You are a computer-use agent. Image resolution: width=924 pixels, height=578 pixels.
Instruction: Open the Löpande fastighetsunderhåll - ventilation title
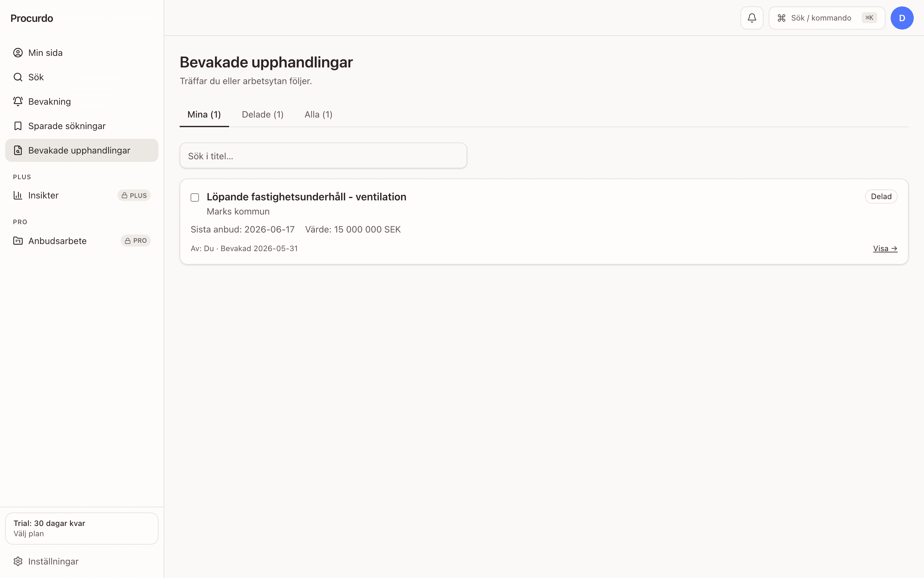[x=306, y=197]
